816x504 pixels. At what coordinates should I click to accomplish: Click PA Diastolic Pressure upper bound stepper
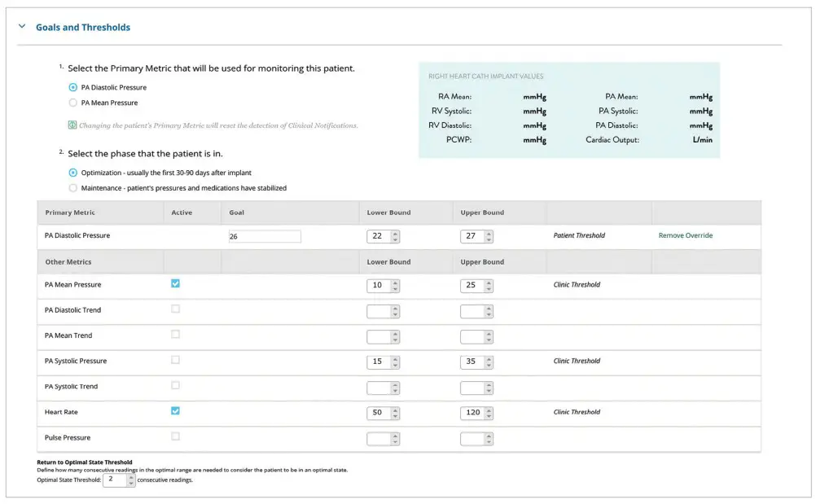tap(489, 236)
